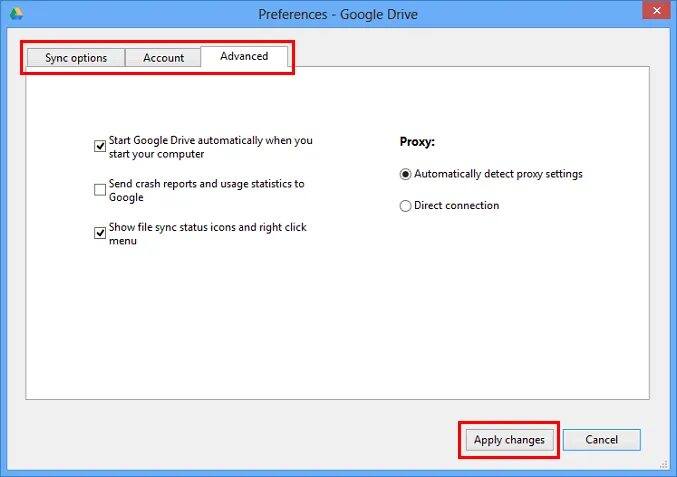Switch to the Sync options tab

click(76, 58)
